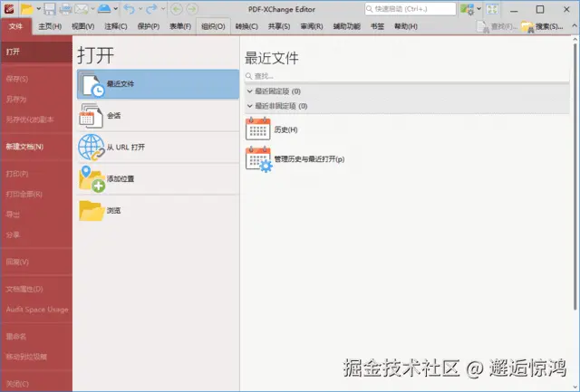Open the dropdown arrow beside the open folder icon

pos(38,9)
